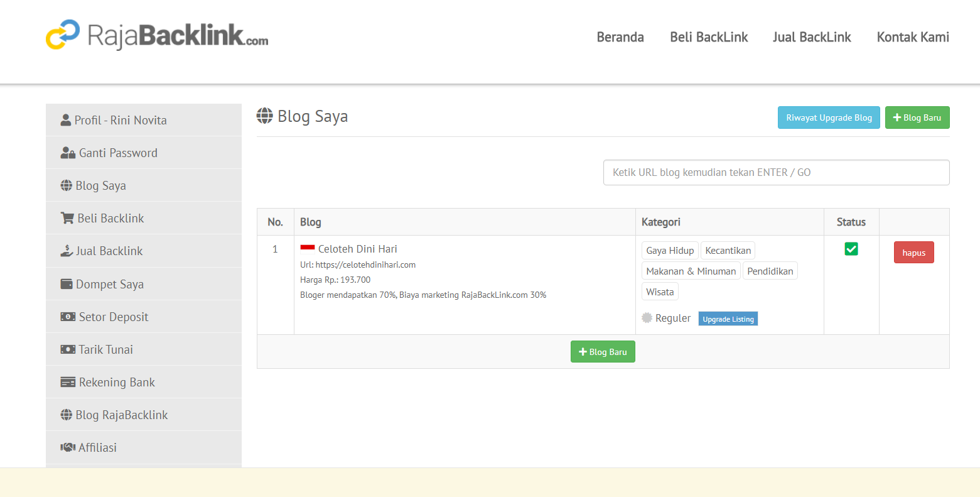Screen dimensions: 980x497
Task: Click the grey badge icon beside Reguler
Action: (647, 318)
